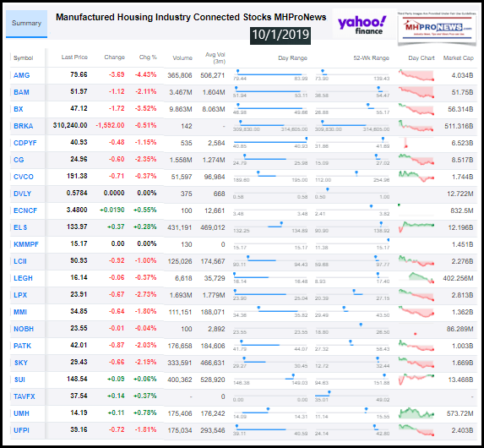This screenshot has width=484, height=448.
Task: Sort by Chg % column header
Action: coord(148,57)
